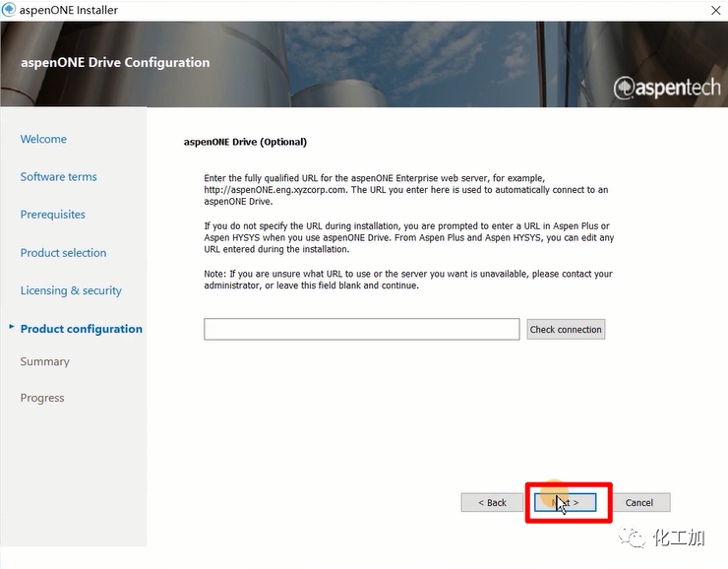Proceed with the Next > button

pyautogui.click(x=565, y=502)
